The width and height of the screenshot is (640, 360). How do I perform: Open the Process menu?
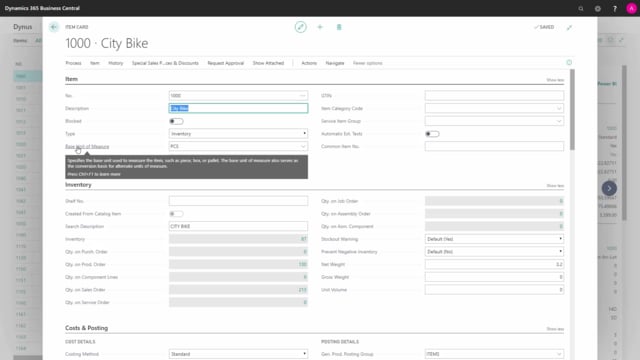pyautogui.click(x=73, y=63)
